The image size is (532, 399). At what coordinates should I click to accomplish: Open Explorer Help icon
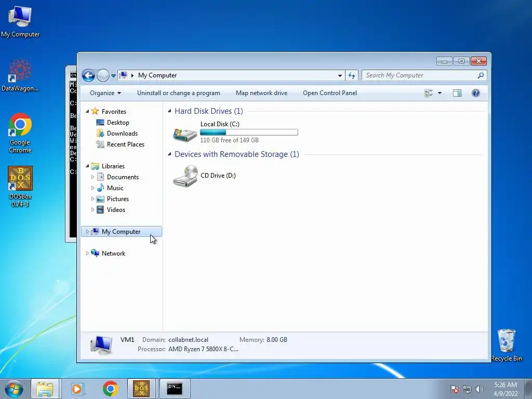pos(476,93)
